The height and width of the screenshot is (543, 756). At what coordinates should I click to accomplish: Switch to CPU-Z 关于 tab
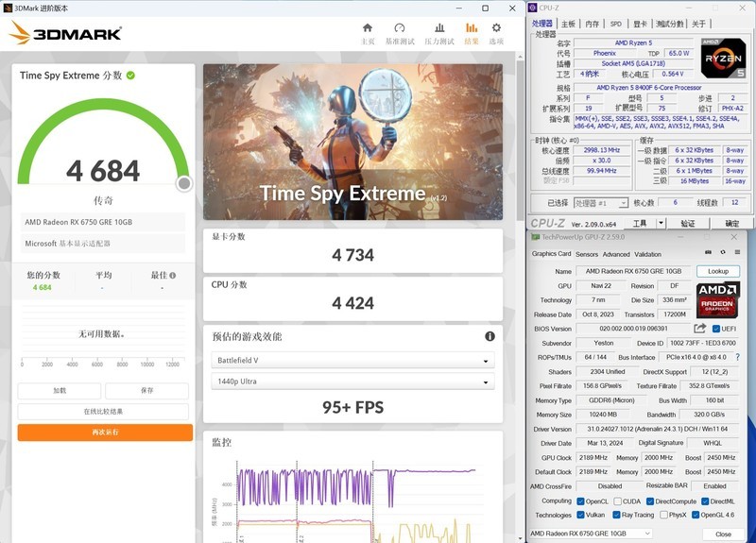pos(698,24)
